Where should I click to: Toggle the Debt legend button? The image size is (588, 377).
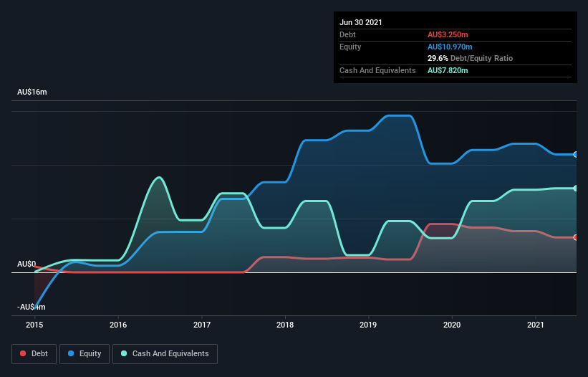coord(34,354)
